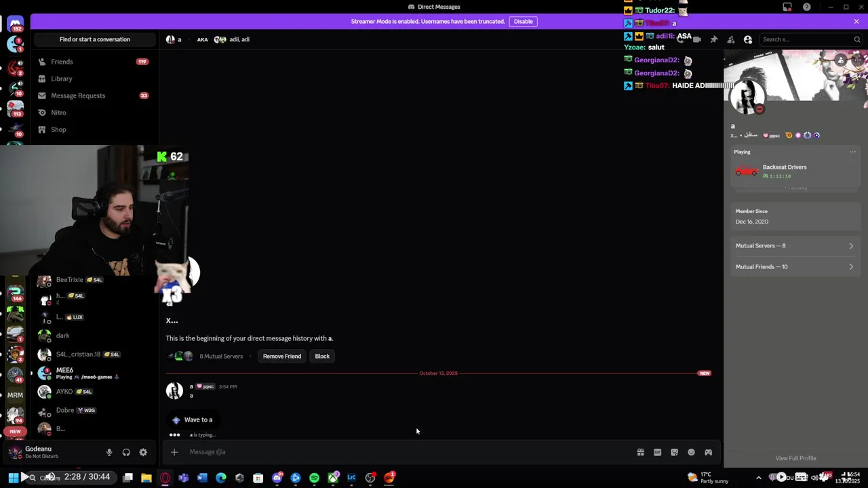Disable Streamer Mode
Image resolution: width=868 pixels, height=488 pixels.
pyautogui.click(x=524, y=21)
